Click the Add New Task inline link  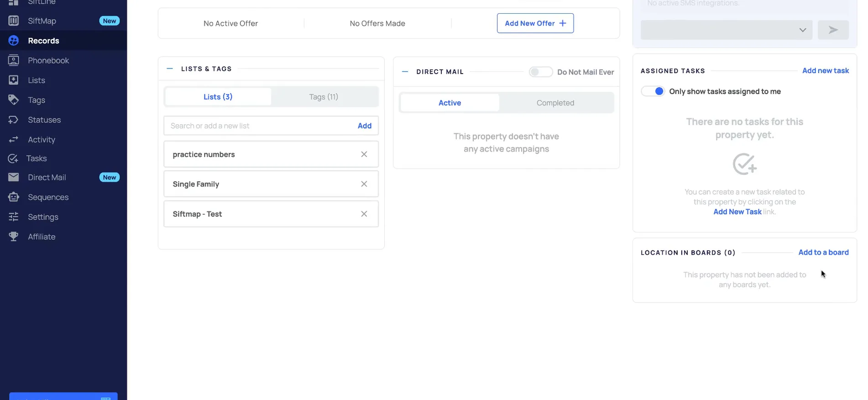pyautogui.click(x=737, y=212)
